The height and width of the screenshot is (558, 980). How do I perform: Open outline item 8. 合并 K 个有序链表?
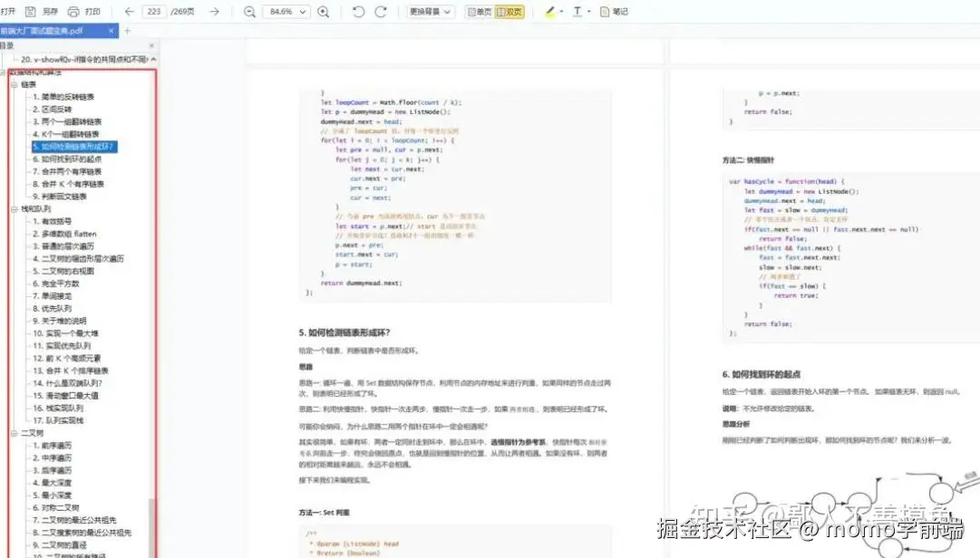(68, 184)
